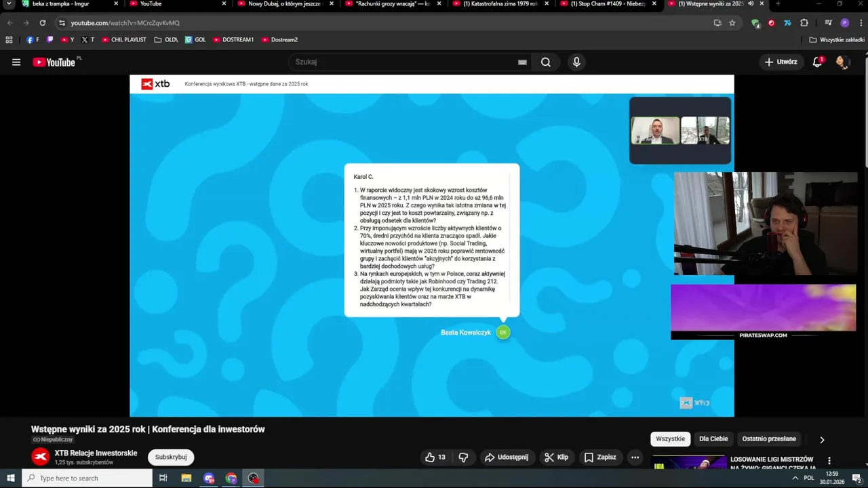Switch to Rachunki grozy wracają tab

393,4
